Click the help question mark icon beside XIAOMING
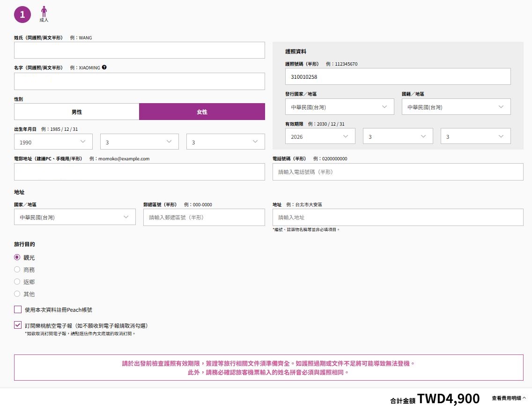 tap(104, 67)
